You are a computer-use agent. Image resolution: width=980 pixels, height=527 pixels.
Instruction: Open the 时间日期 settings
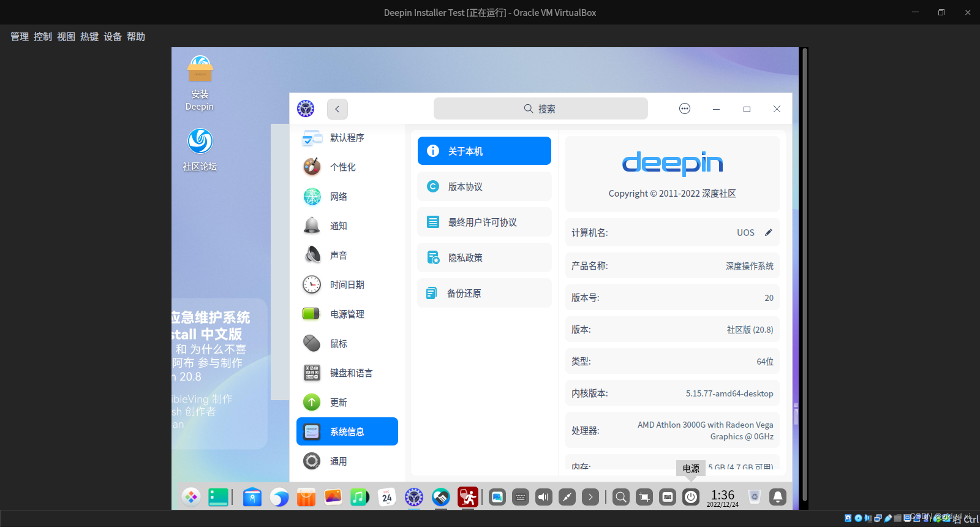347,285
